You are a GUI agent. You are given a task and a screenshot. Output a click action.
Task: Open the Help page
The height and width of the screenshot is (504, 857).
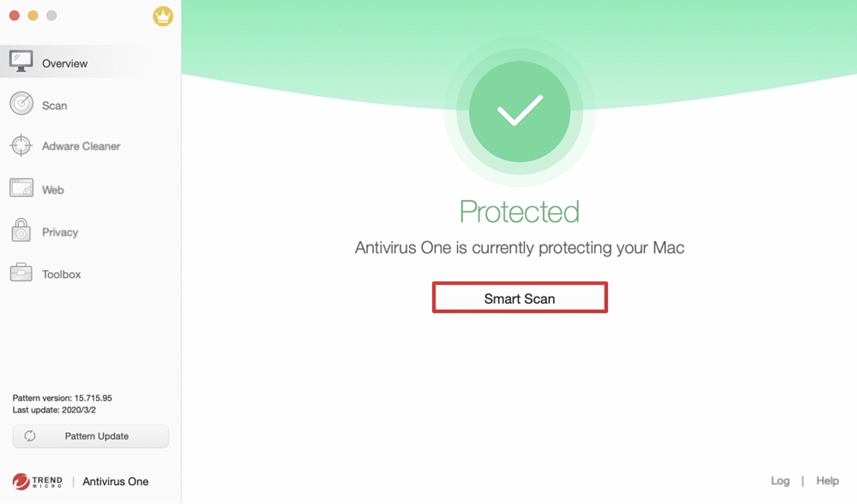(828, 481)
